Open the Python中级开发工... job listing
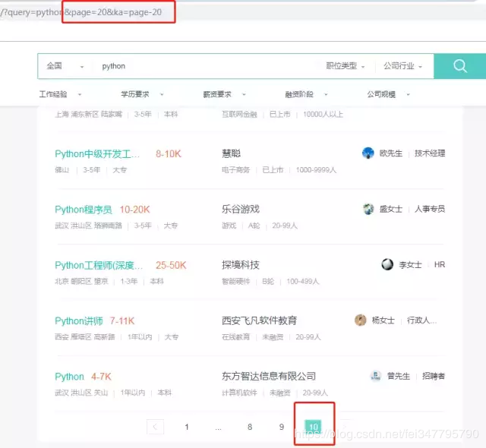Image resolution: width=486 pixels, height=448 pixels. (x=97, y=154)
